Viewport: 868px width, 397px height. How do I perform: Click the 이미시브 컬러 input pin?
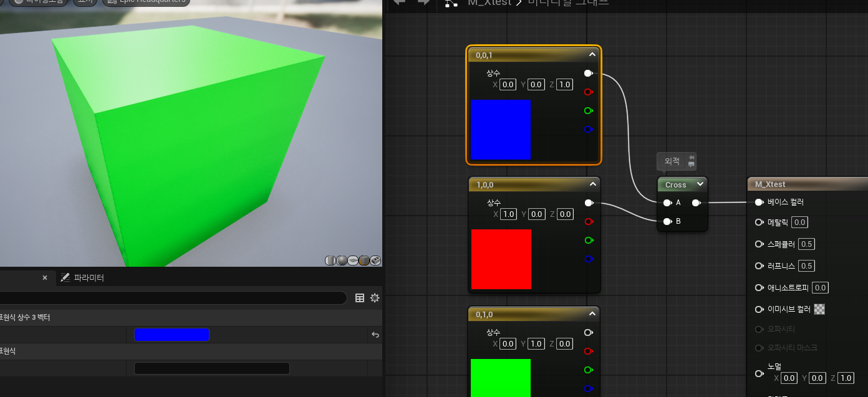coord(759,310)
